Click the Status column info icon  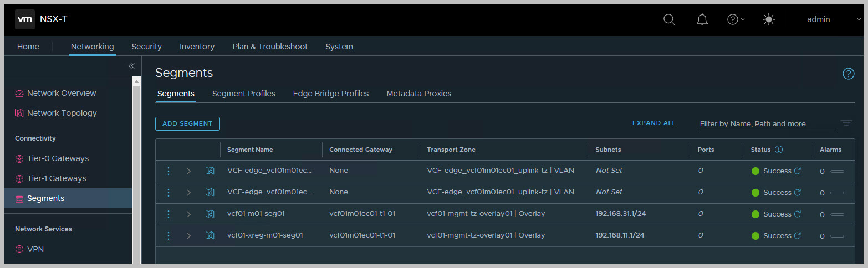(x=778, y=150)
